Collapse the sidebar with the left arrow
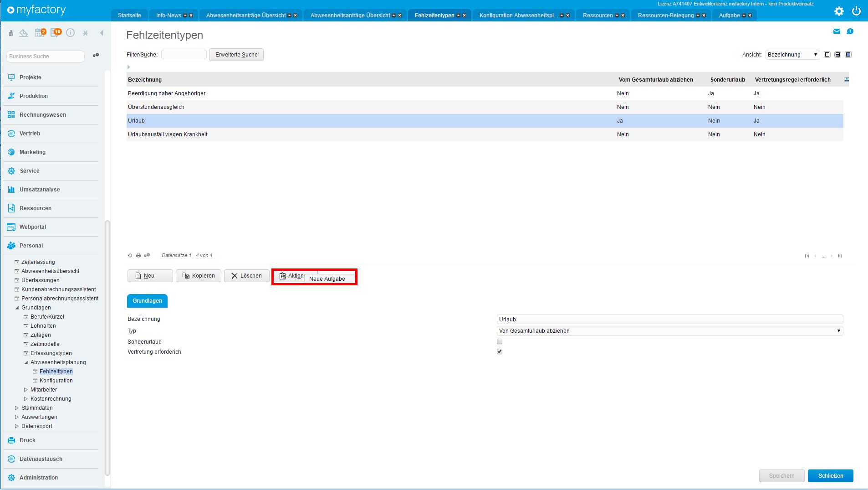The width and height of the screenshot is (868, 490). 102,33
